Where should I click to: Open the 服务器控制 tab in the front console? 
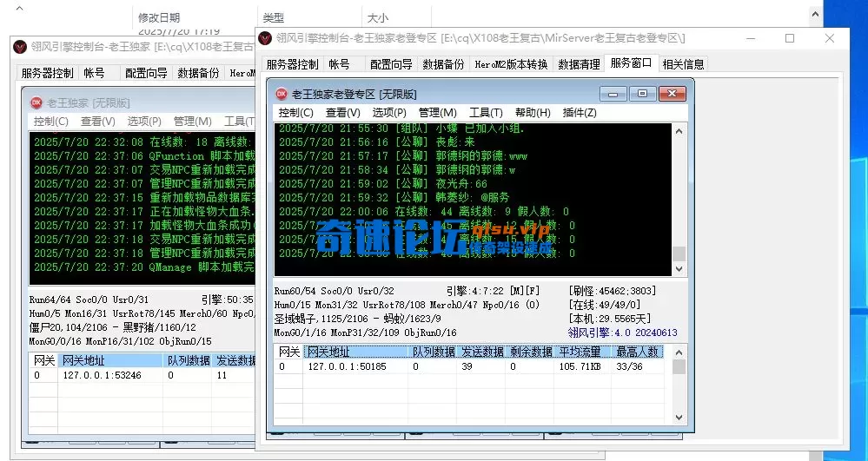292,65
